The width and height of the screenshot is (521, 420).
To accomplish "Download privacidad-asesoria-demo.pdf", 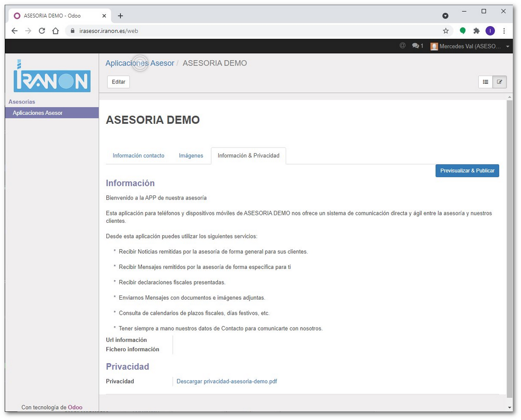I will [227, 381].
